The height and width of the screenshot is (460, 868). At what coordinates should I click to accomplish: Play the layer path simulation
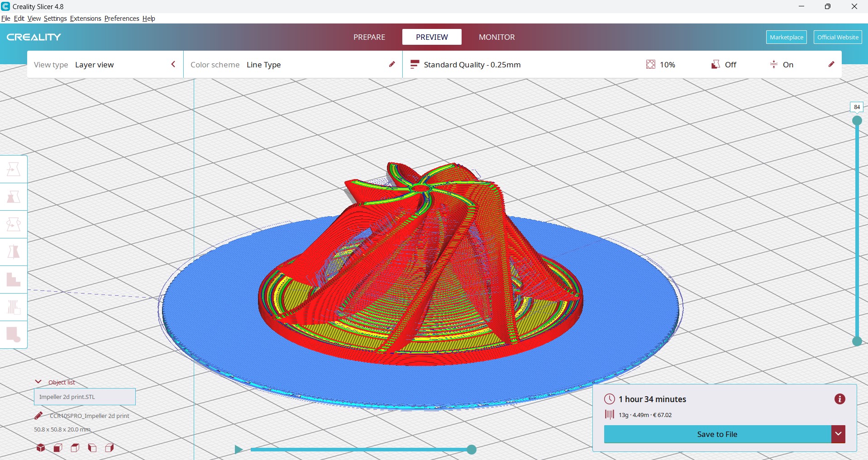pos(238,449)
